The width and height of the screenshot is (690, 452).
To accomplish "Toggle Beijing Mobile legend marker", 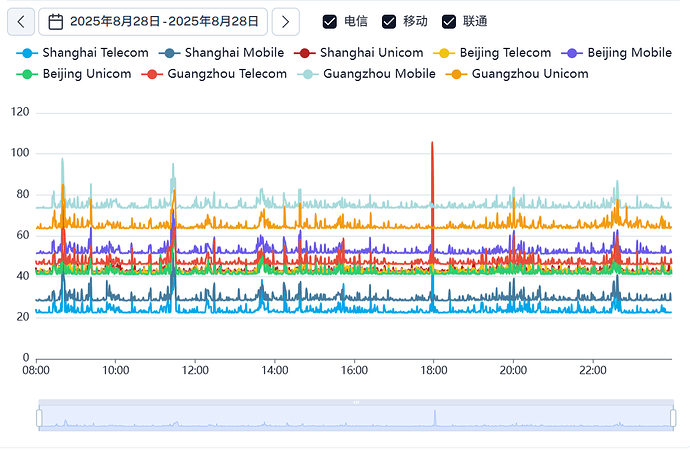I will coord(572,53).
